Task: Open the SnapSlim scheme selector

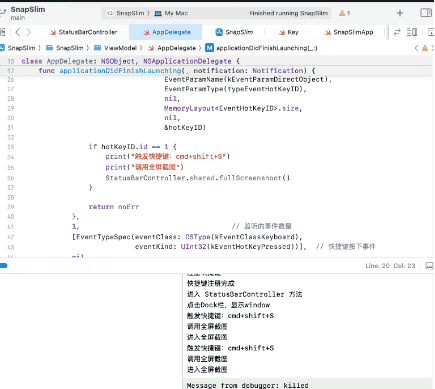Action: point(127,13)
